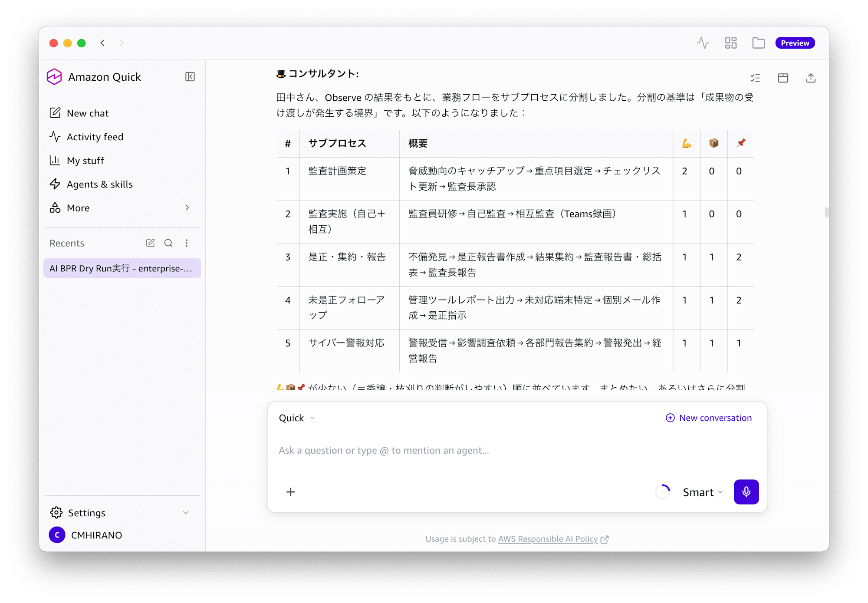Collapse the sidebar panel icon
Screen dimensions: 868x603
(x=190, y=77)
